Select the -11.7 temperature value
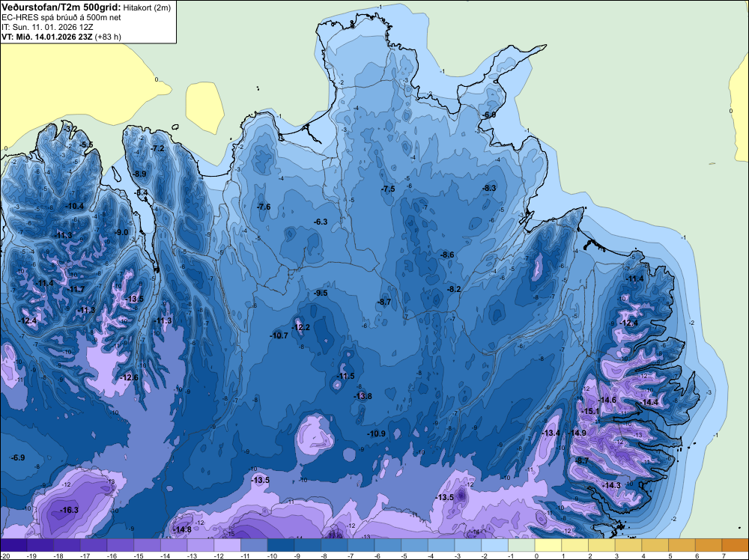Image resolution: width=749 pixels, height=560 pixels. [x=76, y=289]
